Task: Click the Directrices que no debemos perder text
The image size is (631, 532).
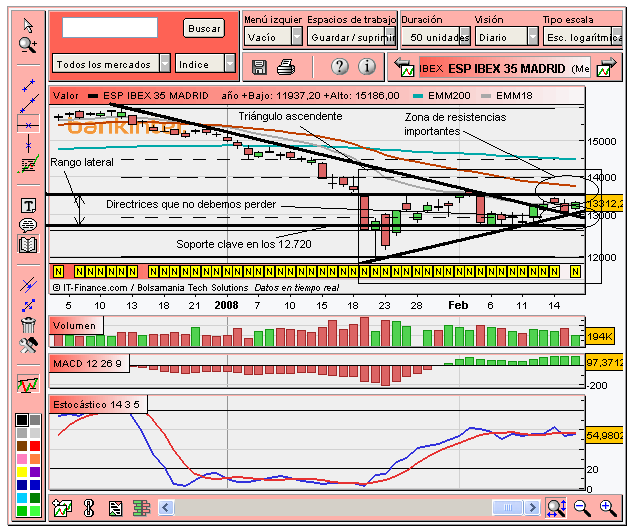Action: click(191, 204)
